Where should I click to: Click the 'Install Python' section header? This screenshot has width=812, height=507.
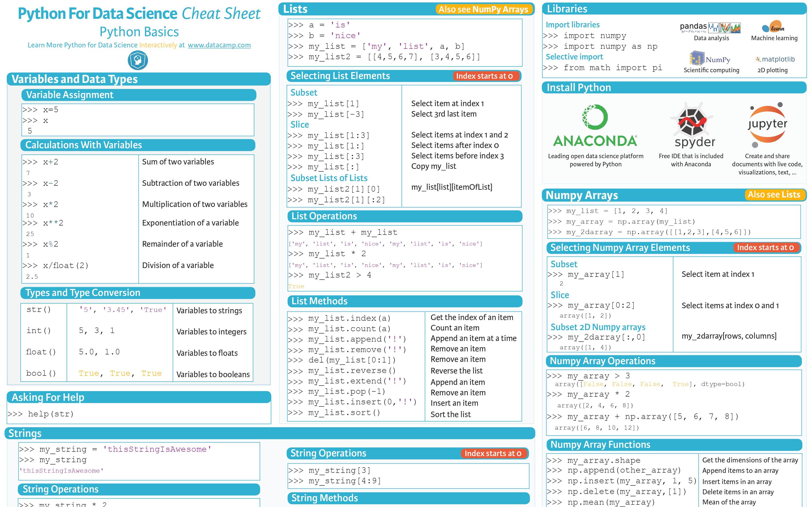point(579,88)
